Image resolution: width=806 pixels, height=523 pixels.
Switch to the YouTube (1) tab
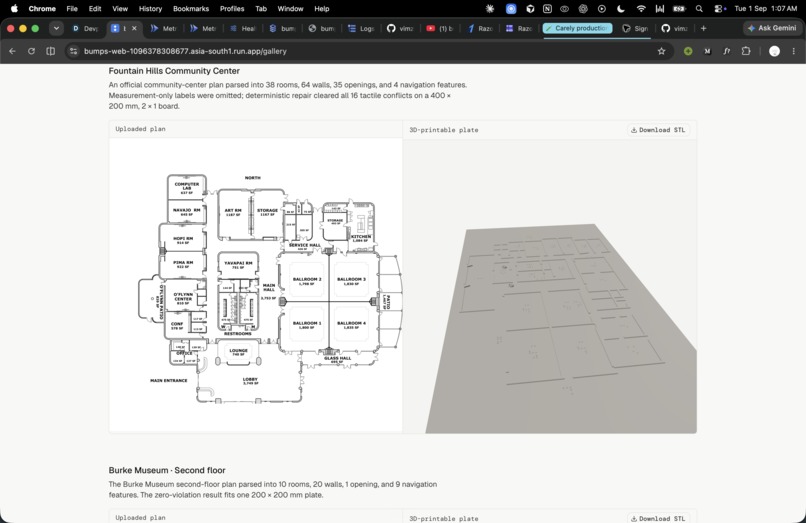(439, 28)
